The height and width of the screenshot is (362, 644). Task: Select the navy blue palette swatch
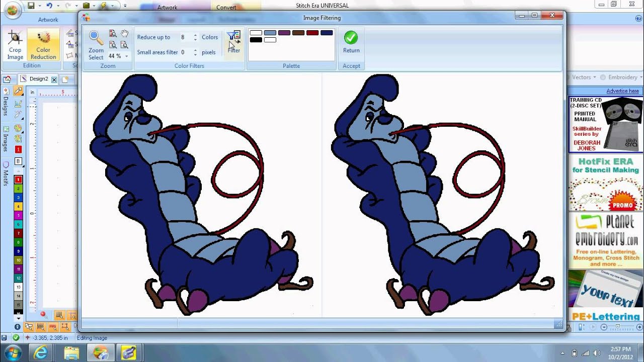(x=327, y=33)
